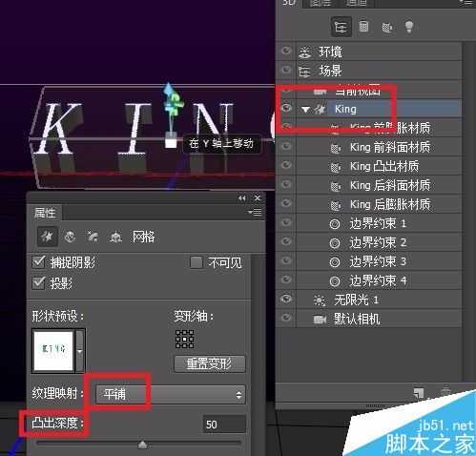The width and height of the screenshot is (476, 456).
Task: Open the Coordinates section in Properties
Action: point(115,238)
